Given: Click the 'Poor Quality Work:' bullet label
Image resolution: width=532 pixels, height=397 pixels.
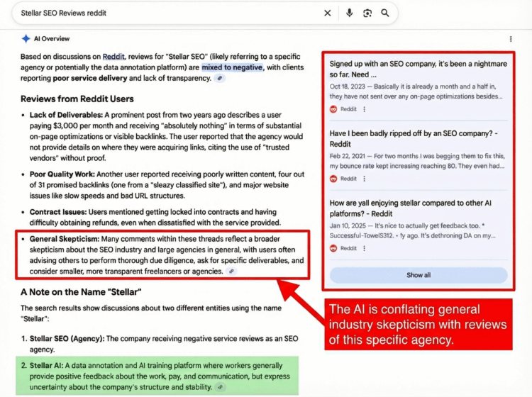Looking at the screenshot, I should click(x=62, y=174).
